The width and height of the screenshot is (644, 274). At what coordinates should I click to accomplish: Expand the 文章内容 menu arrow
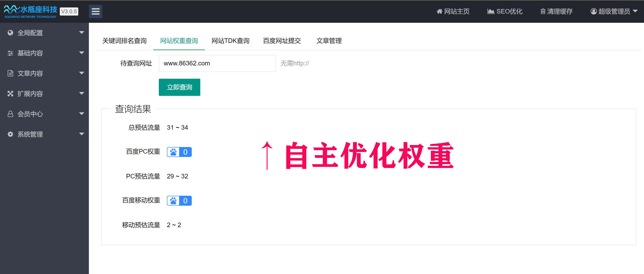(81, 73)
